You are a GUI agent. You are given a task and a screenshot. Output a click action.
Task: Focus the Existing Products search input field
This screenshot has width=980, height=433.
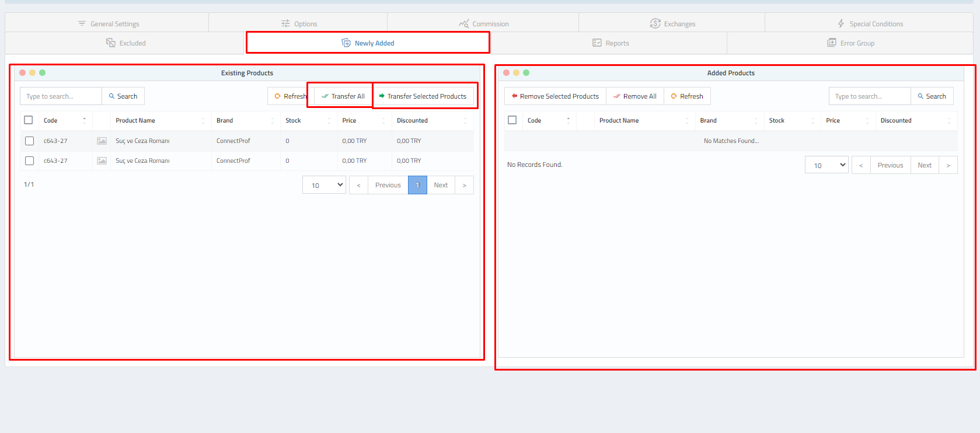(61, 96)
